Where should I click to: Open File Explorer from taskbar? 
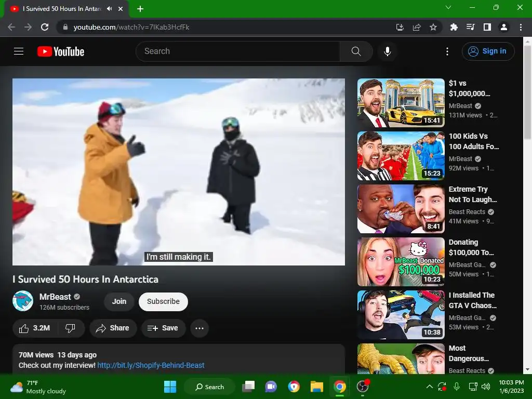point(316,387)
